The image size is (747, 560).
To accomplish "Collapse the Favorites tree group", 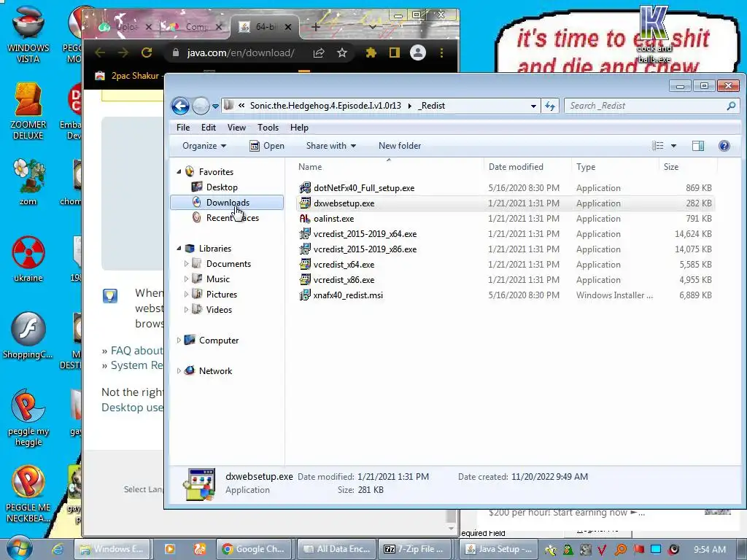I will click(179, 171).
